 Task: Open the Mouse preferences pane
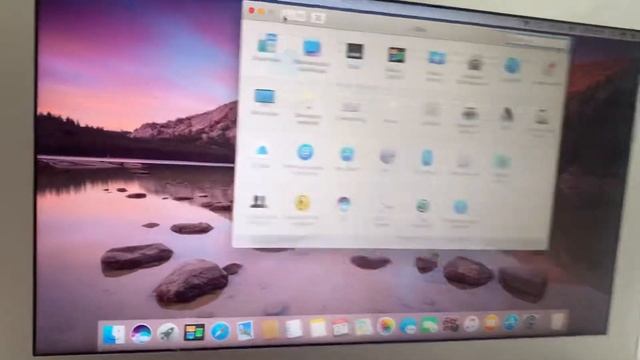coord(391,108)
